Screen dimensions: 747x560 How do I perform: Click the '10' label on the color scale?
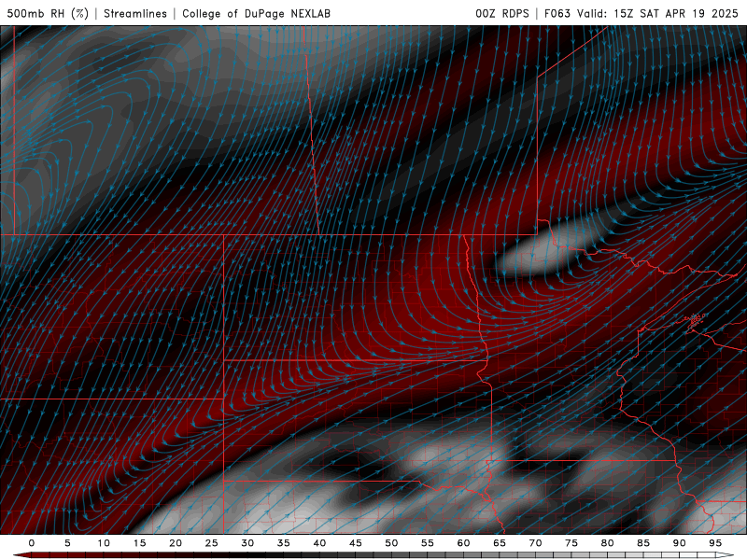(104, 543)
